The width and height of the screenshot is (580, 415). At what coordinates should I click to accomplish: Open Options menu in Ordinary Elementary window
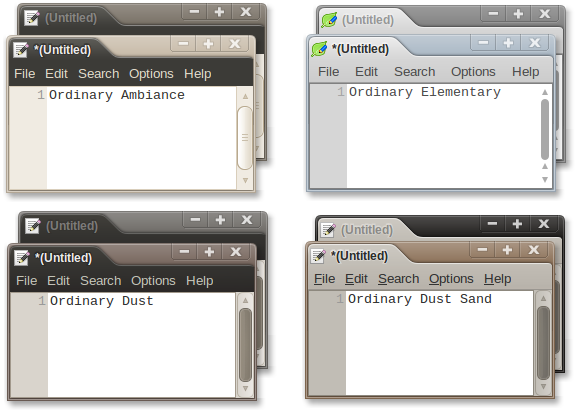click(x=473, y=71)
